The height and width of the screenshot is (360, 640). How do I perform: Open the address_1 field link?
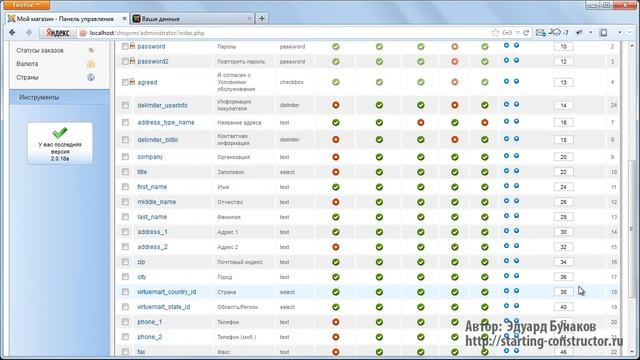pos(152,232)
